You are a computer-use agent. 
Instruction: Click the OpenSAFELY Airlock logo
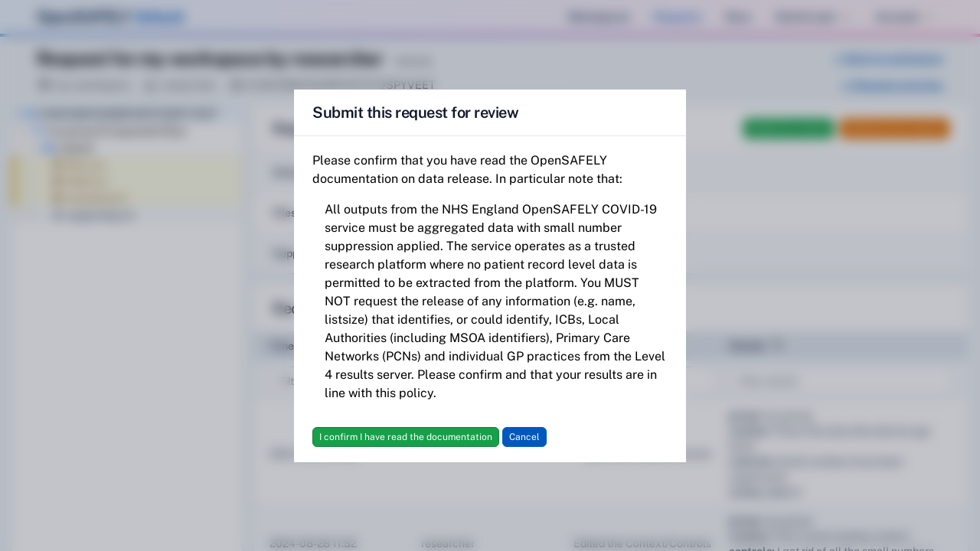click(x=111, y=16)
